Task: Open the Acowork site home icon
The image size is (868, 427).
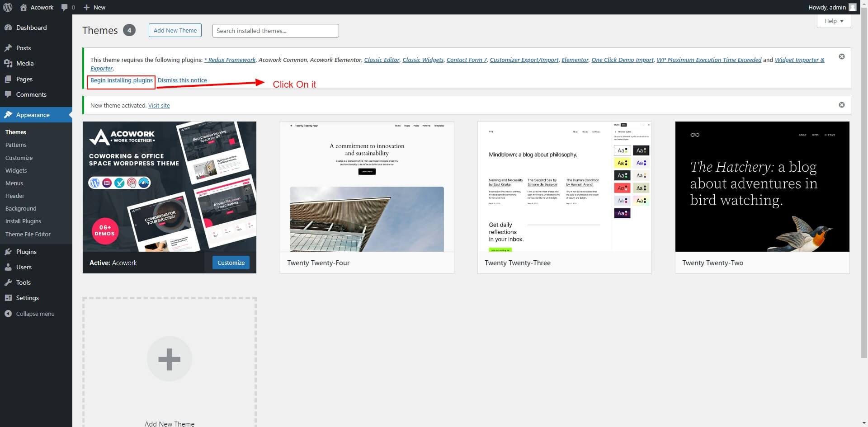Action: click(24, 7)
